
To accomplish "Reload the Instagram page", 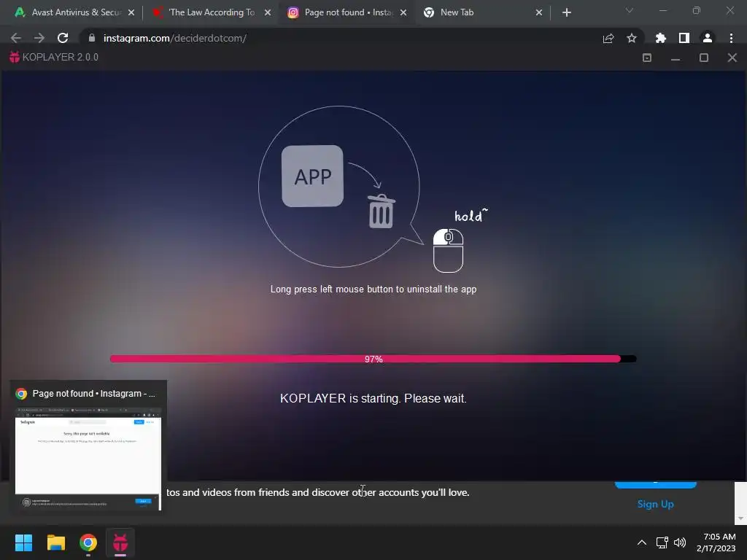I will (x=63, y=38).
